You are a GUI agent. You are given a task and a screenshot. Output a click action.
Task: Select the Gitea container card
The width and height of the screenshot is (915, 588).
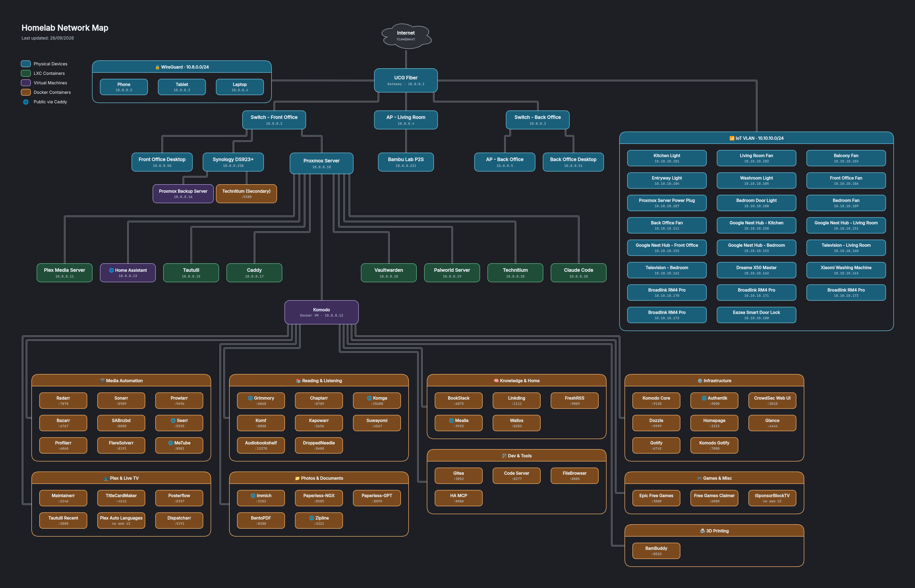(459, 476)
